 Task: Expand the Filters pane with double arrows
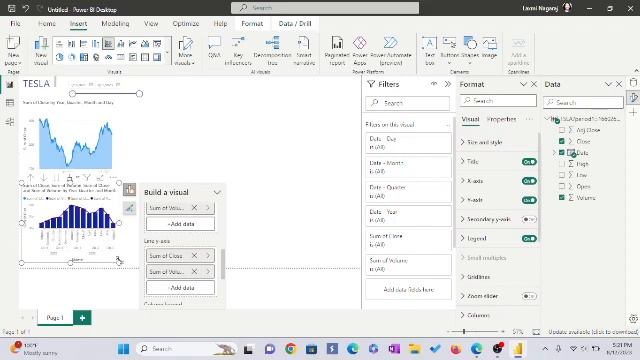pyautogui.click(x=448, y=84)
